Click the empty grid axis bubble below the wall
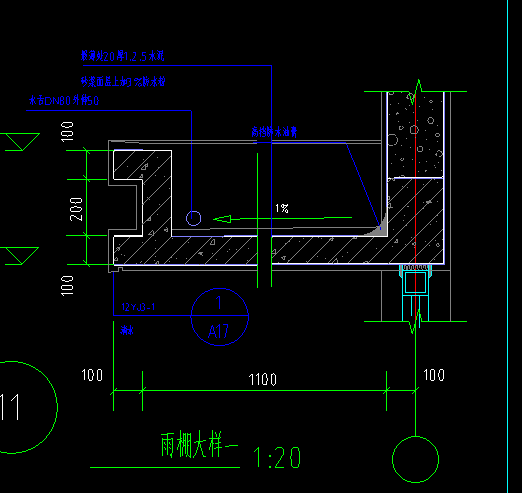The height and width of the screenshot is (493, 522). point(415,459)
